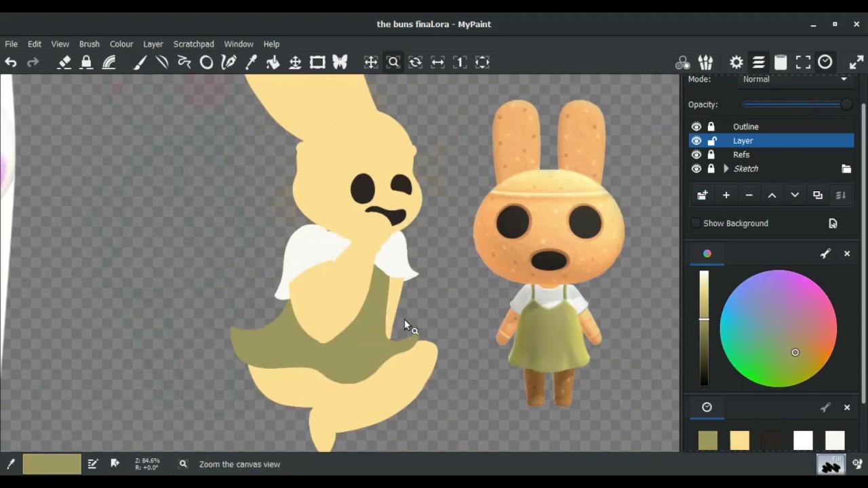Open the Colour menu
This screenshot has width=868, height=488.
click(121, 44)
